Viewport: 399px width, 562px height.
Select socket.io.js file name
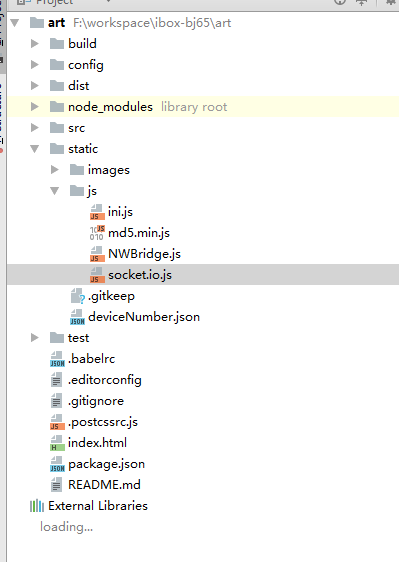click(140, 275)
